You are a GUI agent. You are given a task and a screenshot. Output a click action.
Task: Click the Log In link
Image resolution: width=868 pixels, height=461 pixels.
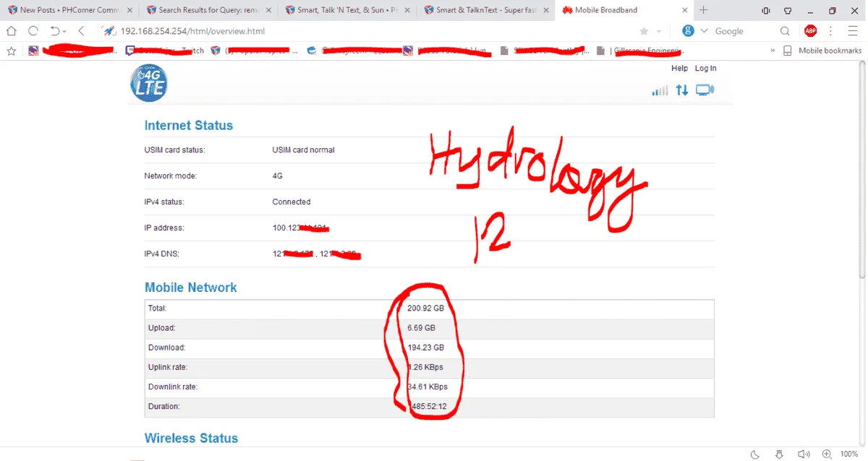pyautogui.click(x=705, y=68)
